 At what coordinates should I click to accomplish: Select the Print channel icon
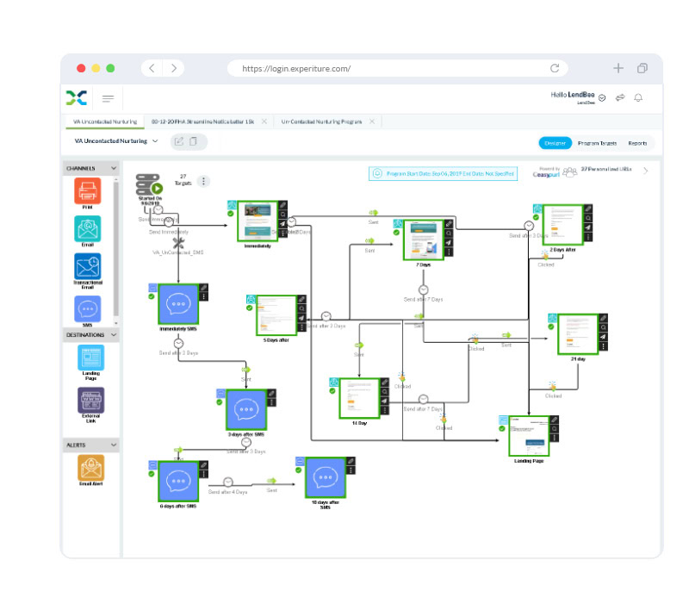[x=88, y=190]
